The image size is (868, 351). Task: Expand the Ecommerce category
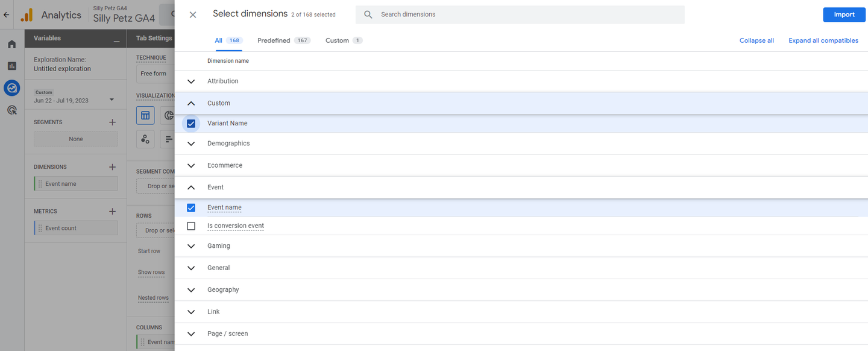coord(191,165)
